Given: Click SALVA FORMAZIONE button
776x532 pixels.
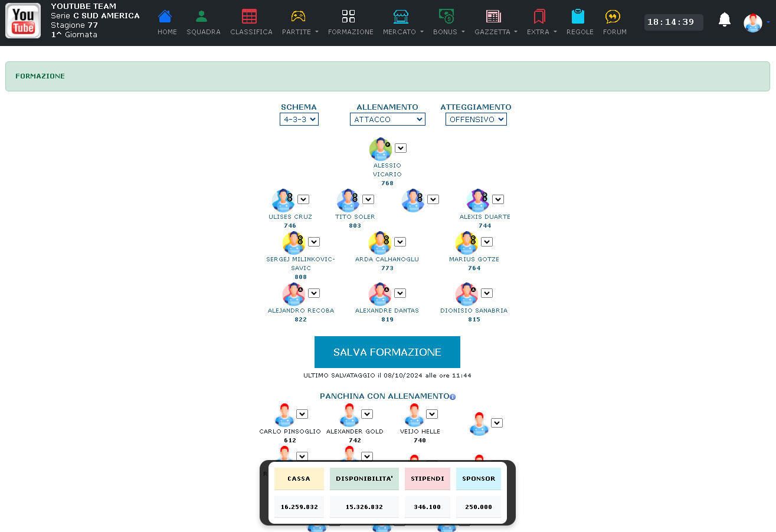Looking at the screenshot, I should pyautogui.click(x=387, y=352).
